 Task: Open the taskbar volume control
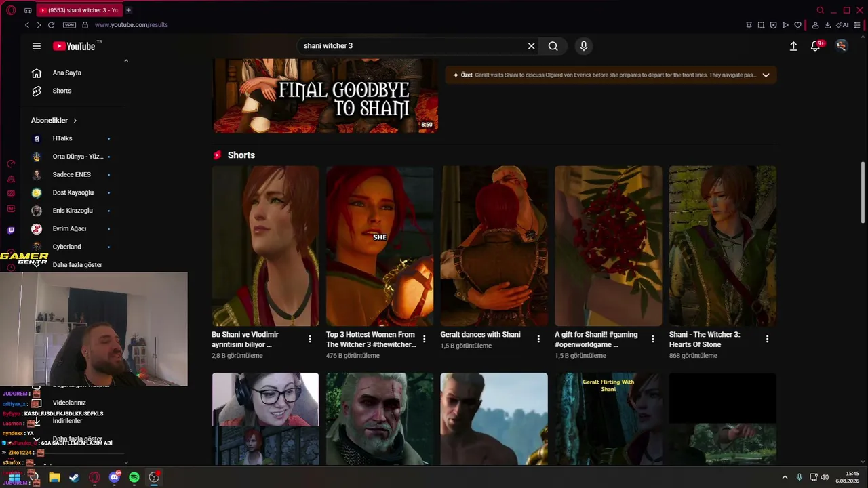coord(825,477)
